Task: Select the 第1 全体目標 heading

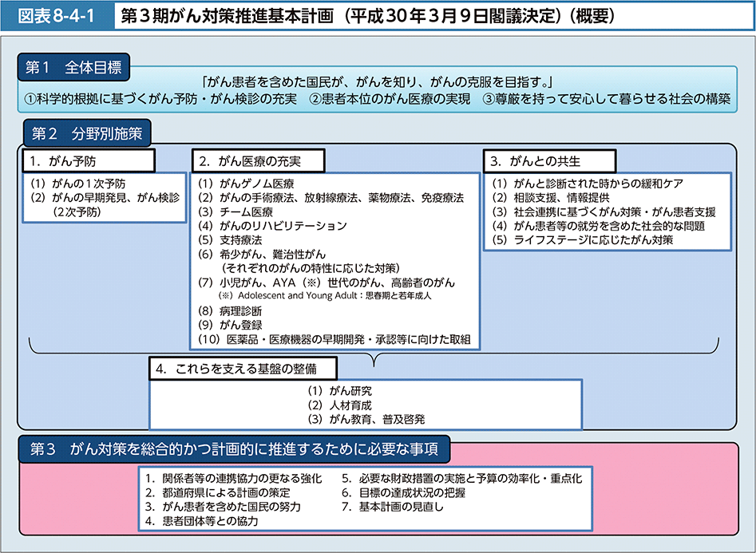Action: coord(72,69)
